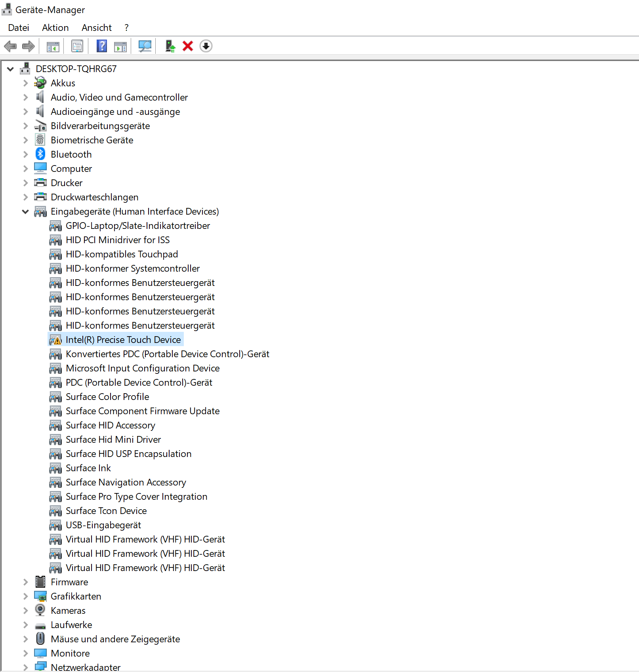Select Surface Component Firmware Update
This screenshot has width=639, height=672.
(143, 411)
